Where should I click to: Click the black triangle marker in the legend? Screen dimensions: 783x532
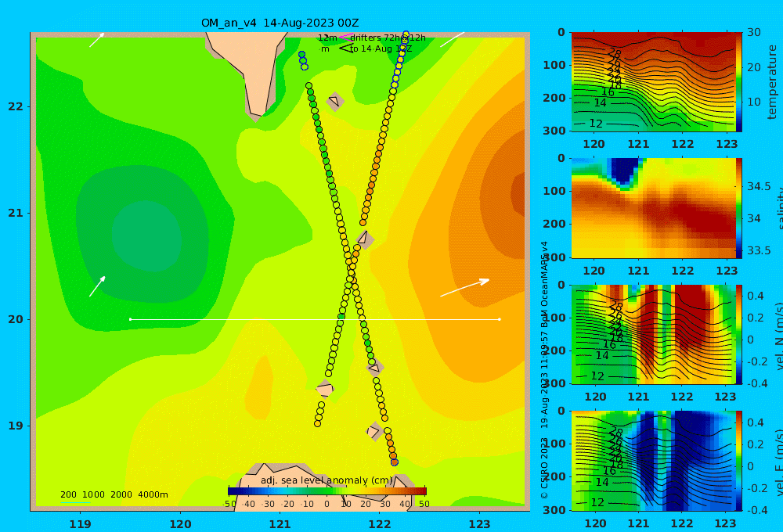point(347,49)
